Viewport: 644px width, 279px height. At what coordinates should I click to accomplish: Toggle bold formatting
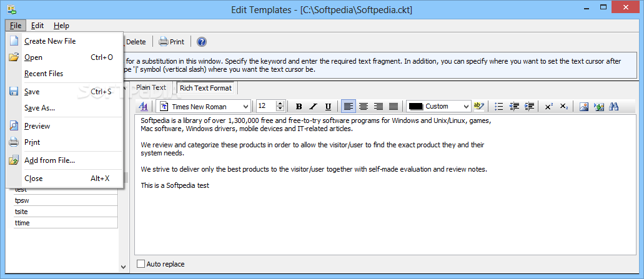299,107
